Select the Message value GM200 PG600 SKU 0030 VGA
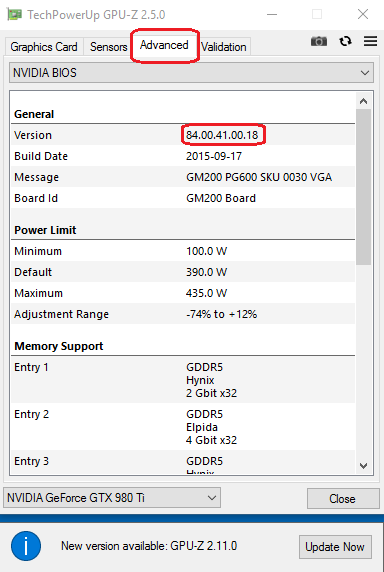Image resolution: width=384 pixels, height=572 pixels. 259,177
